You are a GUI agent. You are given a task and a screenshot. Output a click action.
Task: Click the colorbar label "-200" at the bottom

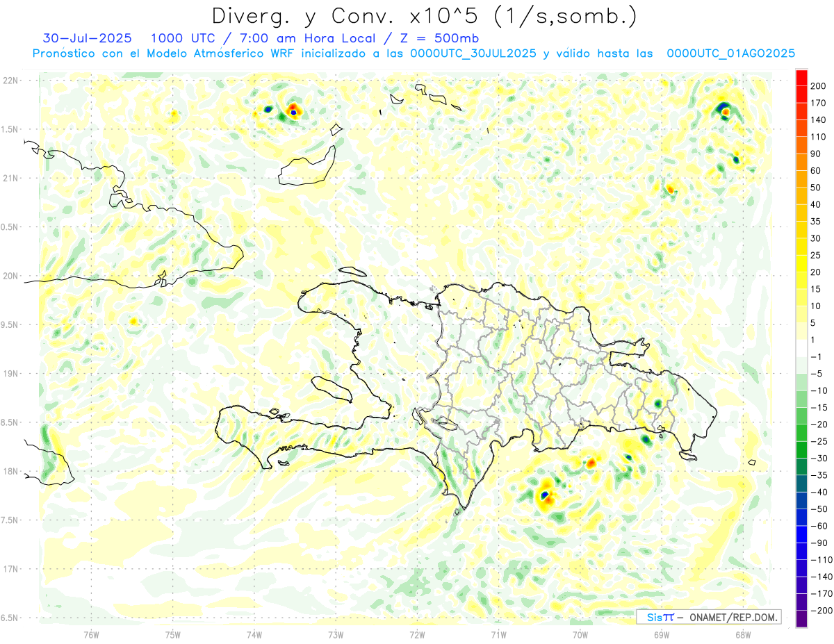tap(821, 611)
